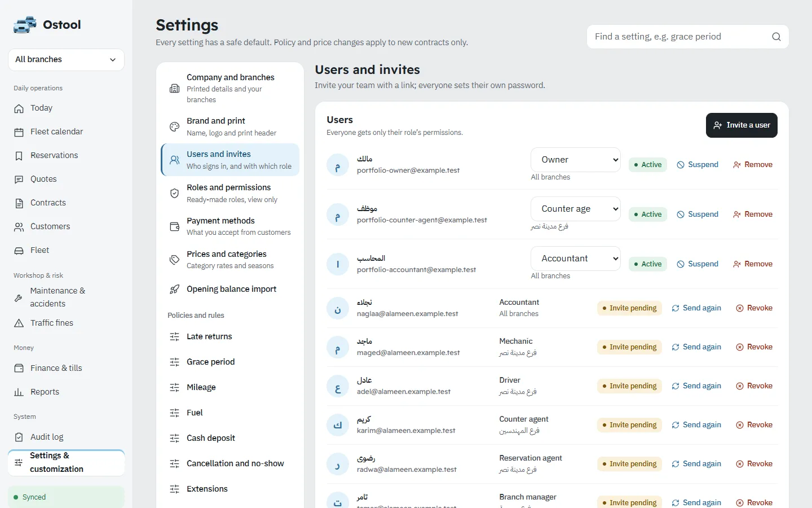Click the search magnifier icon
The height and width of the screenshot is (508, 812).
point(776,37)
